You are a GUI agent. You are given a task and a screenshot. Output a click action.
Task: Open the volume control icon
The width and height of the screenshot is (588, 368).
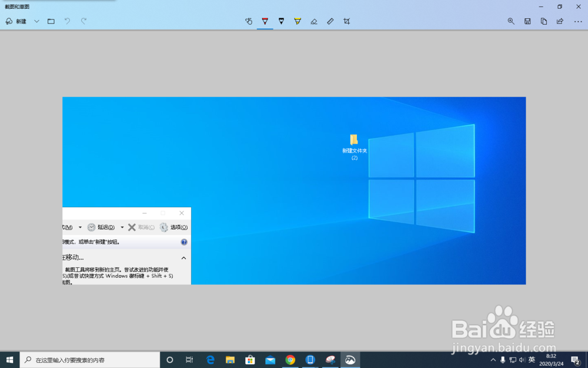pyautogui.click(x=522, y=360)
